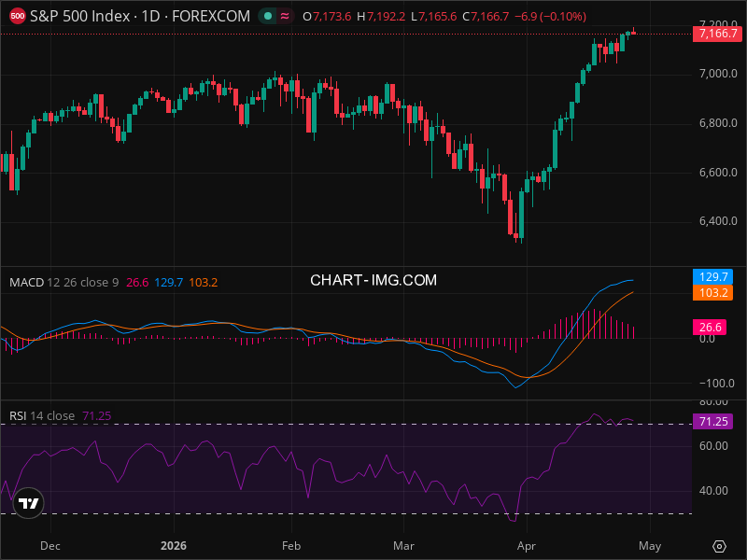Click the red S&P 500 symbol logo
This screenshot has width=747, height=560.
18,16
